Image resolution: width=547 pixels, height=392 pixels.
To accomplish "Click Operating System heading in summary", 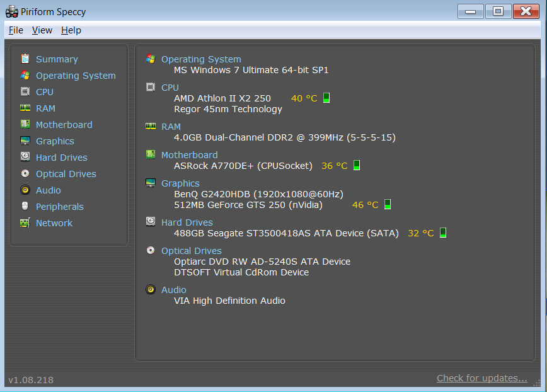I will pos(201,59).
